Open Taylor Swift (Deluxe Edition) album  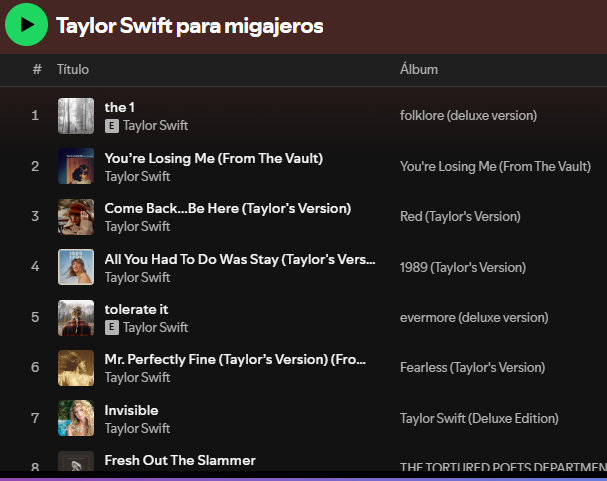[479, 418]
